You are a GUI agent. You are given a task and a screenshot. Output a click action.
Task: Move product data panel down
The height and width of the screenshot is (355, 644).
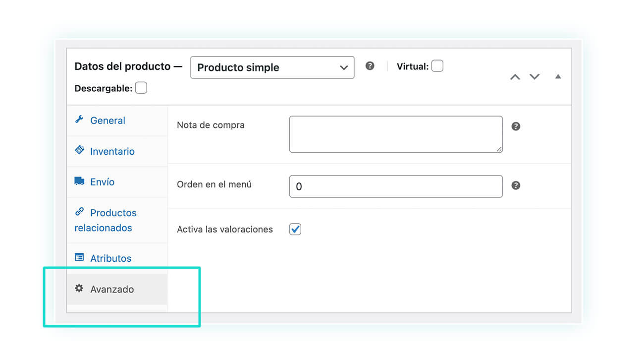[x=534, y=77]
